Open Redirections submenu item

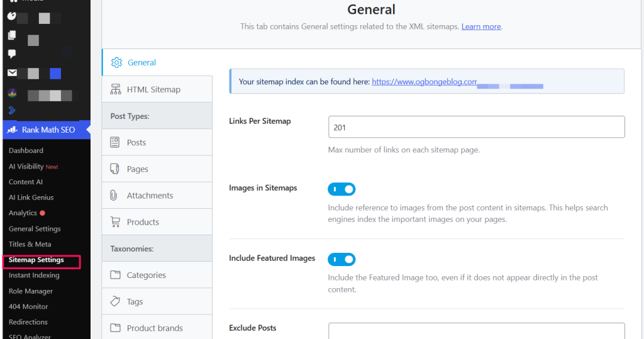pyautogui.click(x=28, y=322)
